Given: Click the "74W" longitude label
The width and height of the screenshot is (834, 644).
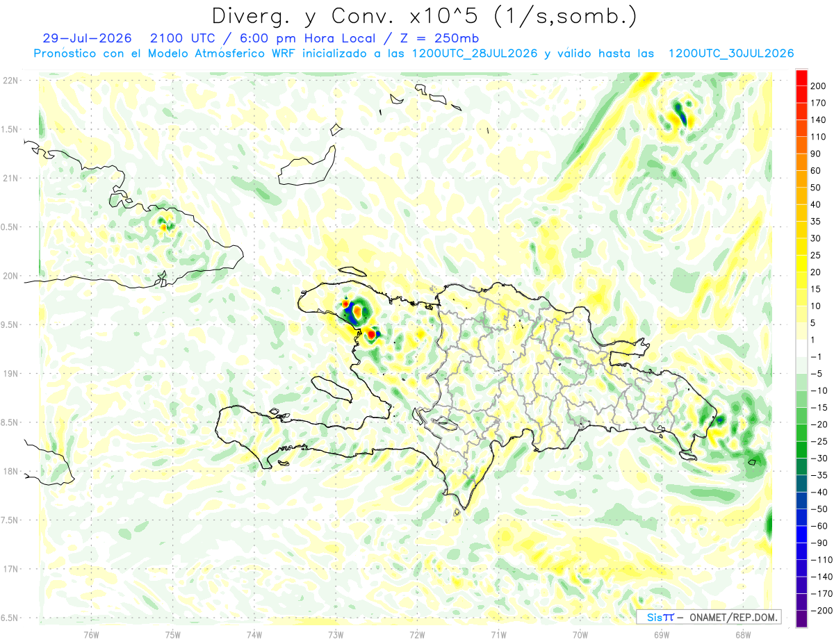Looking at the screenshot, I should pos(254,635).
